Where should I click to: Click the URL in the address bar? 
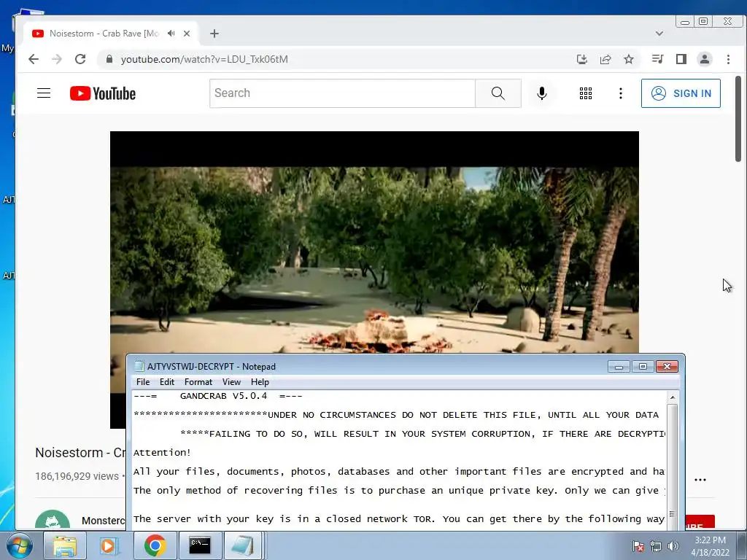pos(204,59)
